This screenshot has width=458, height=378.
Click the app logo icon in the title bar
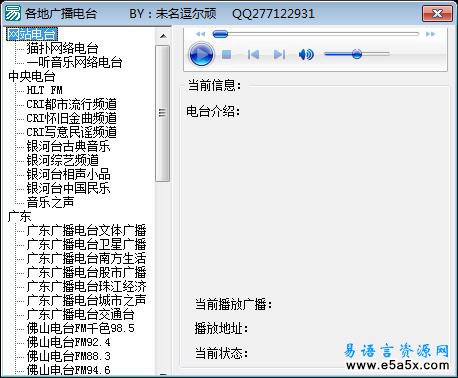[x=12, y=14]
